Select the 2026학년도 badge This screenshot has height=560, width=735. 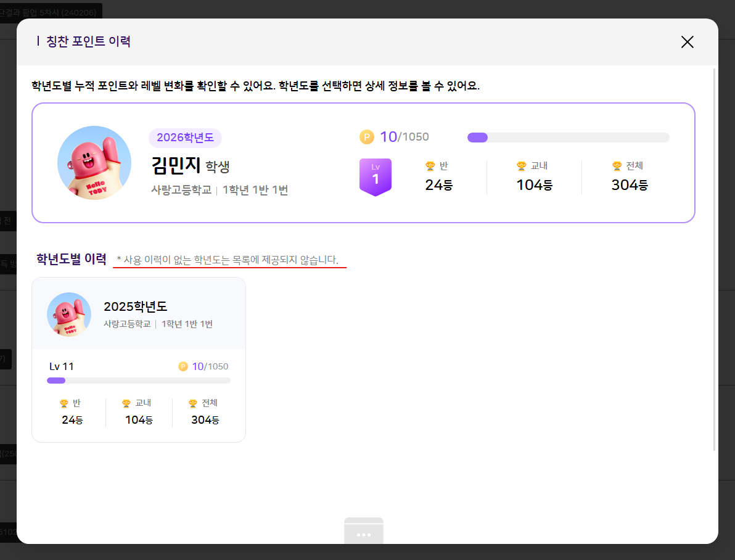[x=185, y=138]
